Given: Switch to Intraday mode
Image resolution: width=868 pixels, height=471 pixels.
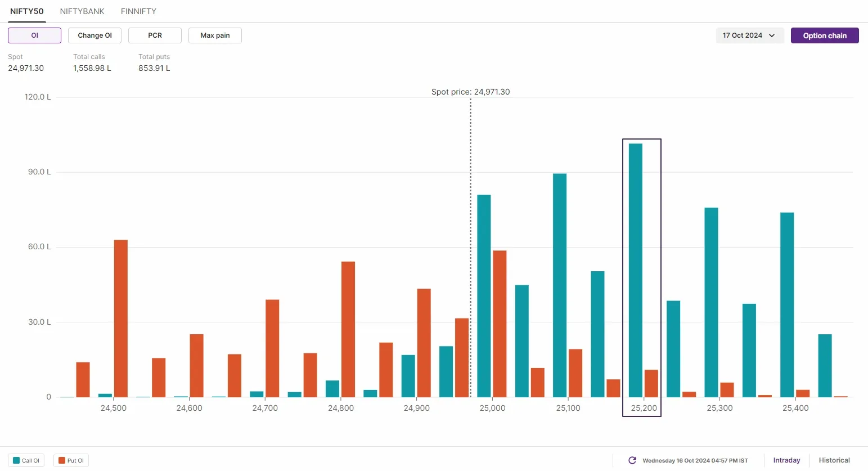Looking at the screenshot, I should click(786, 460).
